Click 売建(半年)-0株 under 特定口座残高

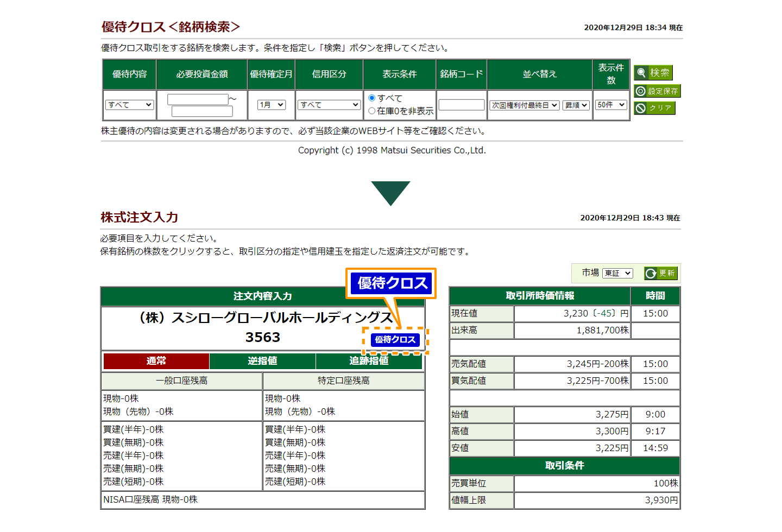295,455
